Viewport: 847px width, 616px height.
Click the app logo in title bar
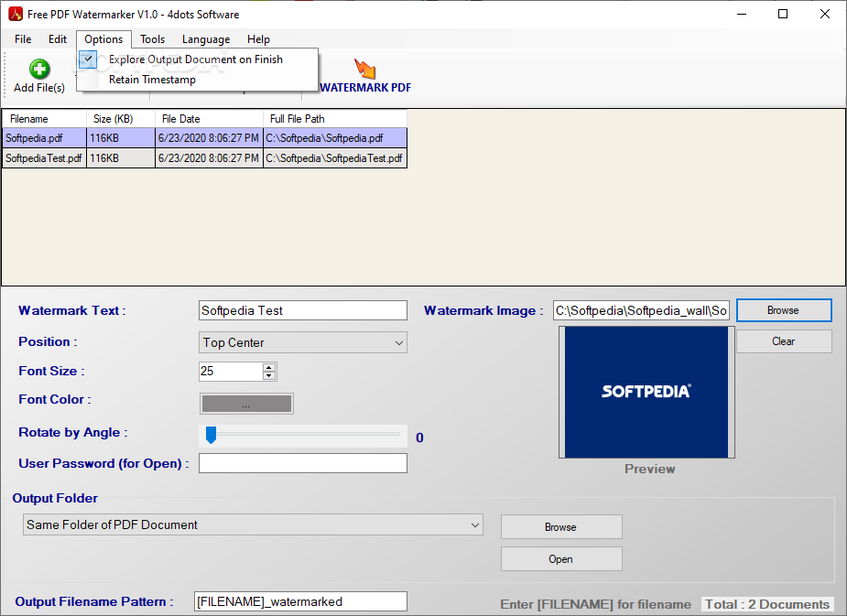16,14
